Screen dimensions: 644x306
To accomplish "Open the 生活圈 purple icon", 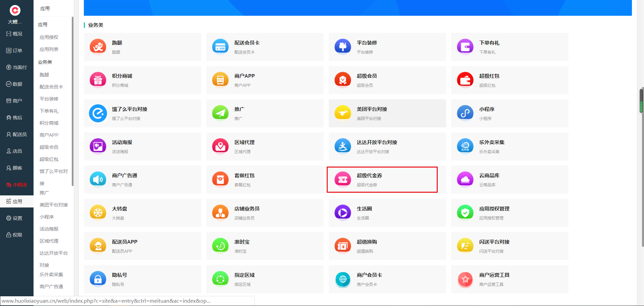I will tap(343, 212).
